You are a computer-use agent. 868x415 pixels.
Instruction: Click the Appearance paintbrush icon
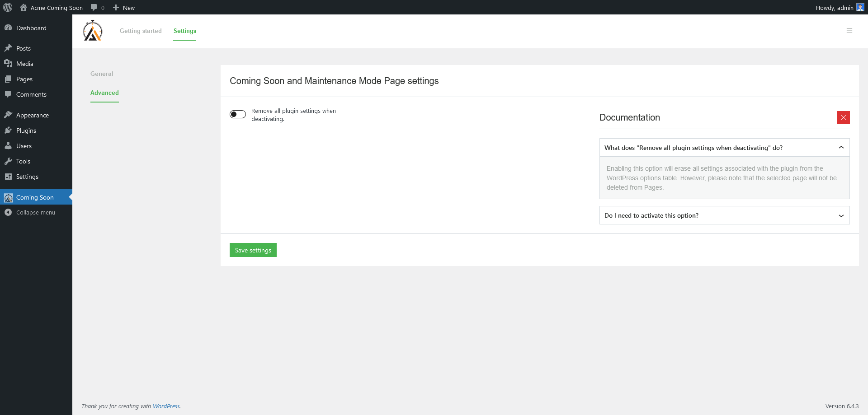[8, 115]
